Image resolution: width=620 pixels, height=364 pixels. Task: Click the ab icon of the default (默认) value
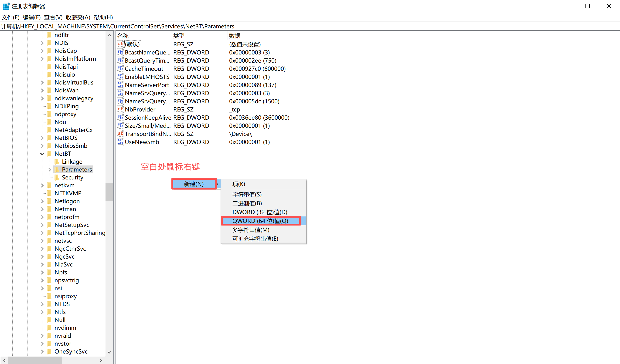click(x=120, y=44)
